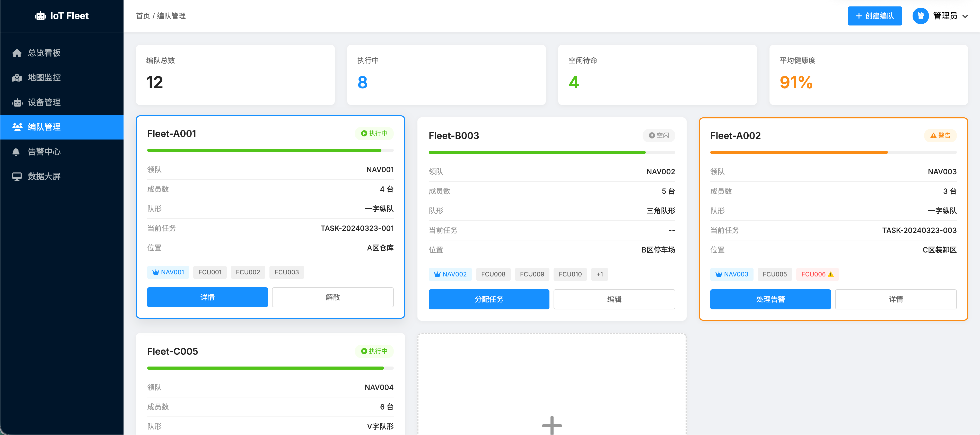Click the 三角队形 formation value
Viewport: 980px width, 435px height.
(x=661, y=211)
